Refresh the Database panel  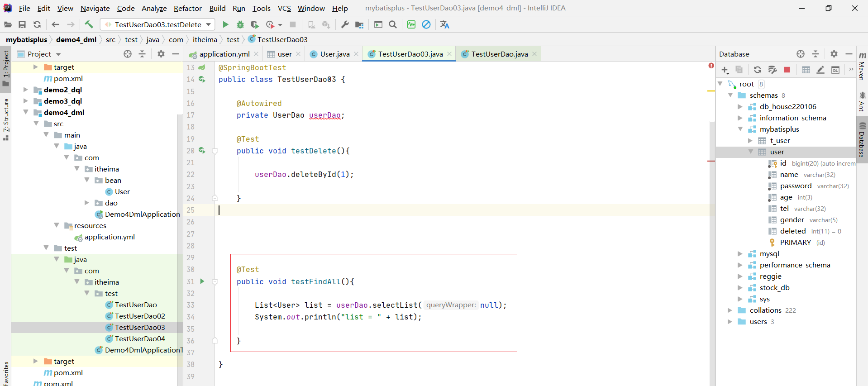click(x=758, y=70)
